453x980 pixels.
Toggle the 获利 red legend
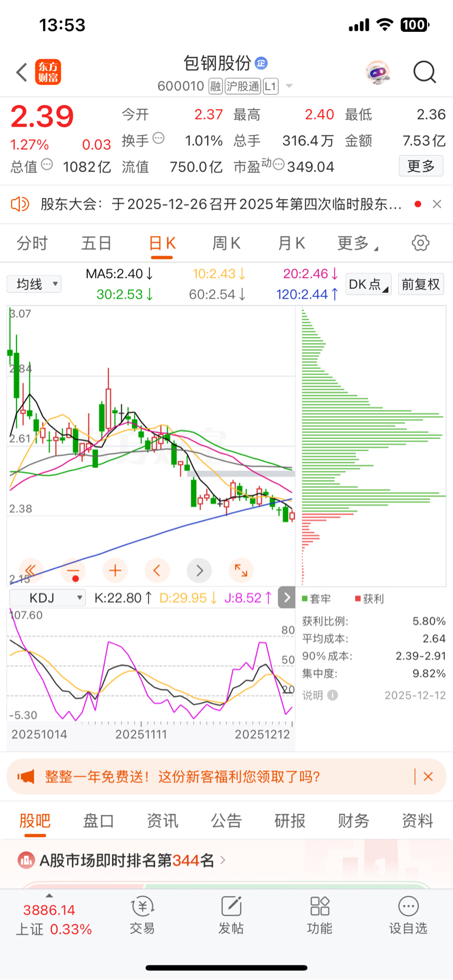tap(369, 599)
